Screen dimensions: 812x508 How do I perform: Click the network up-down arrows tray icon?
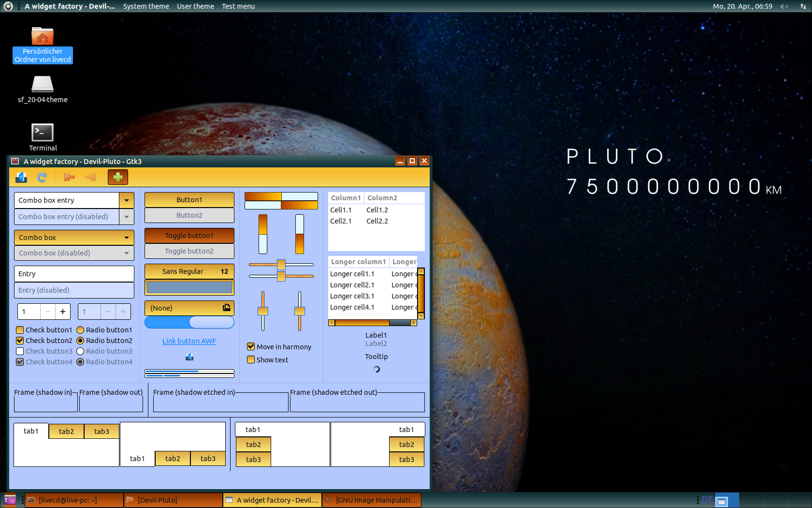click(803, 6)
